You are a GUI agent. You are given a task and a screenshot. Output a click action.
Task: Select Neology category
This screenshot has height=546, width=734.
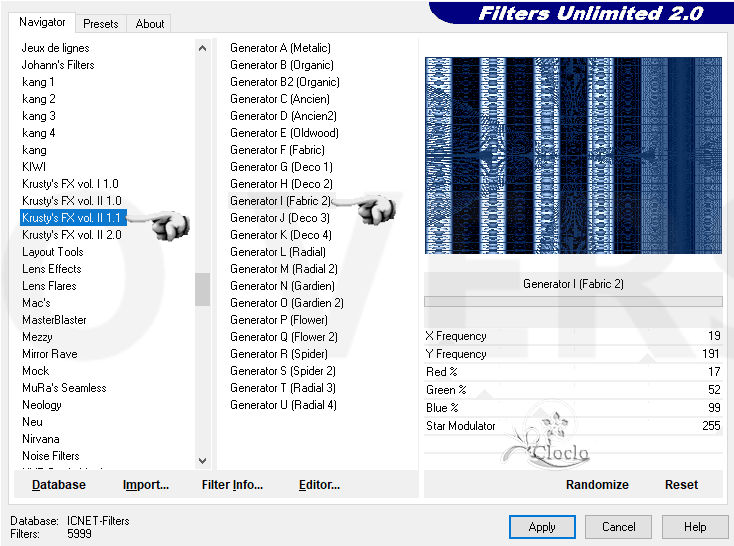click(42, 405)
